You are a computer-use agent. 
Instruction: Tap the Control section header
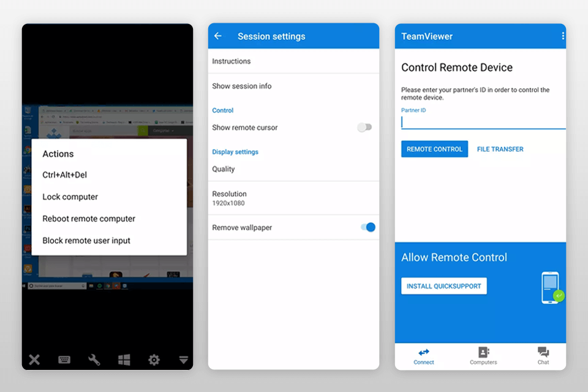tap(223, 110)
